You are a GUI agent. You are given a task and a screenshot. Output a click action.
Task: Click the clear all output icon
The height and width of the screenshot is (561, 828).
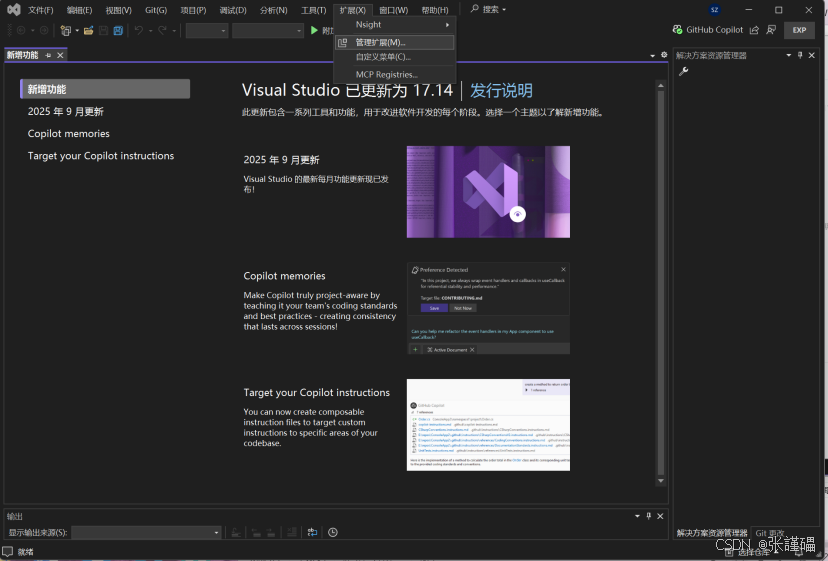click(291, 532)
